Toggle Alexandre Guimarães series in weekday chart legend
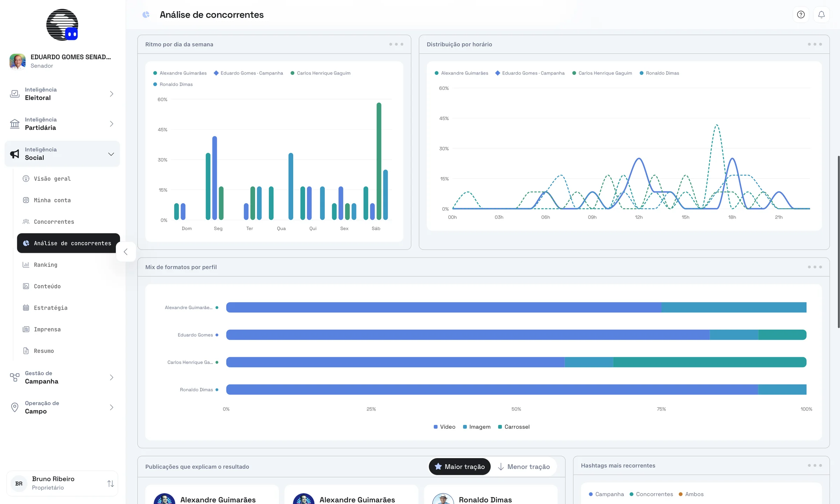Image resolution: width=840 pixels, height=504 pixels. point(180,73)
